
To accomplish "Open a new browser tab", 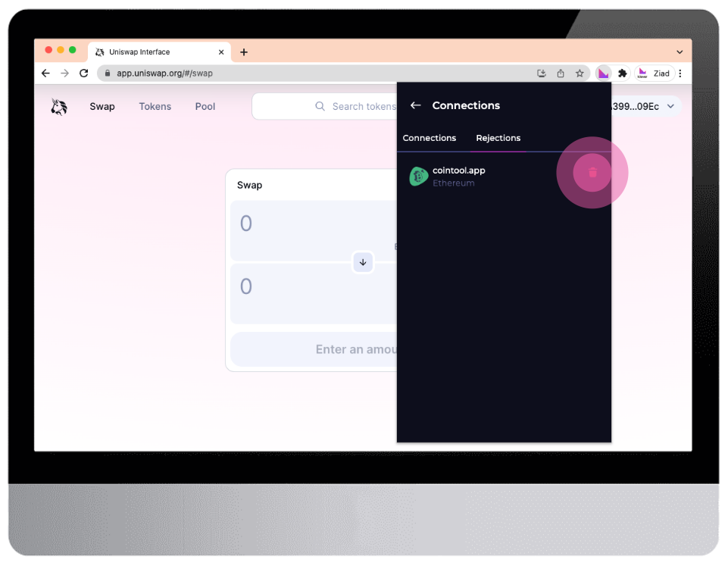I will click(x=244, y=52).
